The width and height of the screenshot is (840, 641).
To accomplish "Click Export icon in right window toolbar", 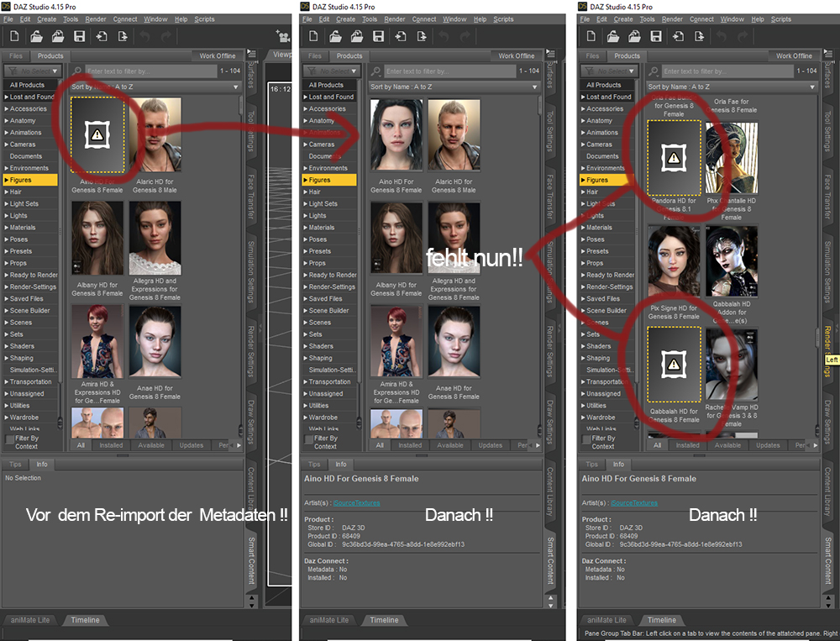I will (x=699, y=36).
